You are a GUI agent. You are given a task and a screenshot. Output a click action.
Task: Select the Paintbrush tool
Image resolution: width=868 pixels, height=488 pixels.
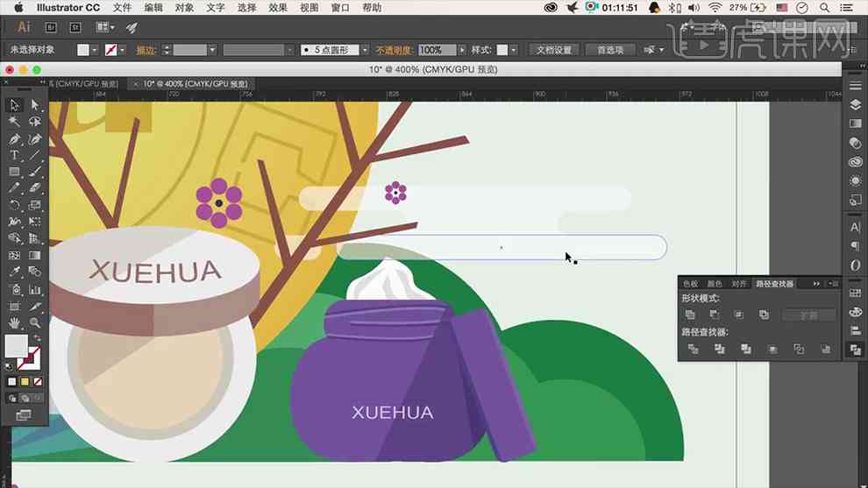tap(35, 172)
